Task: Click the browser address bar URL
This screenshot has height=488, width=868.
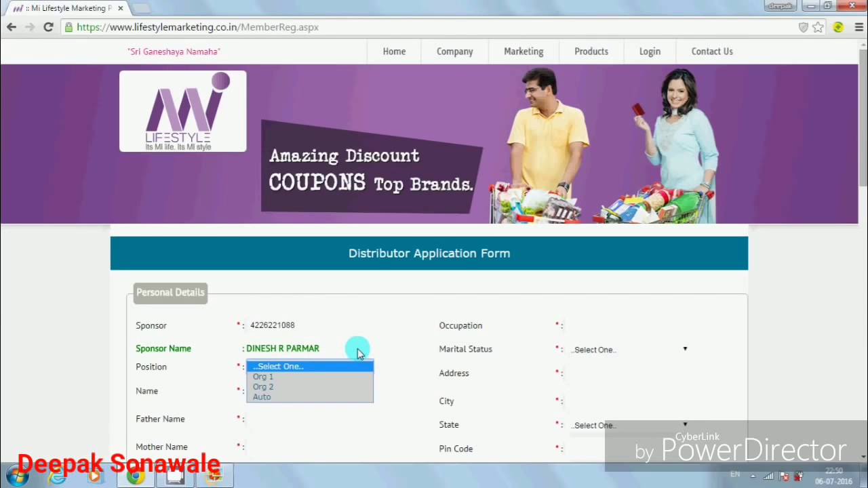Action: coord(197,27)
